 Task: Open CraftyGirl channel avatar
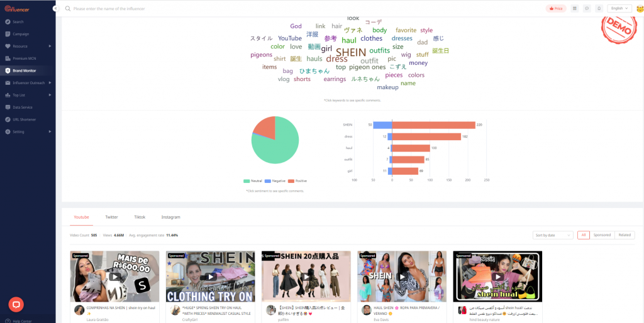coord(175,310)
